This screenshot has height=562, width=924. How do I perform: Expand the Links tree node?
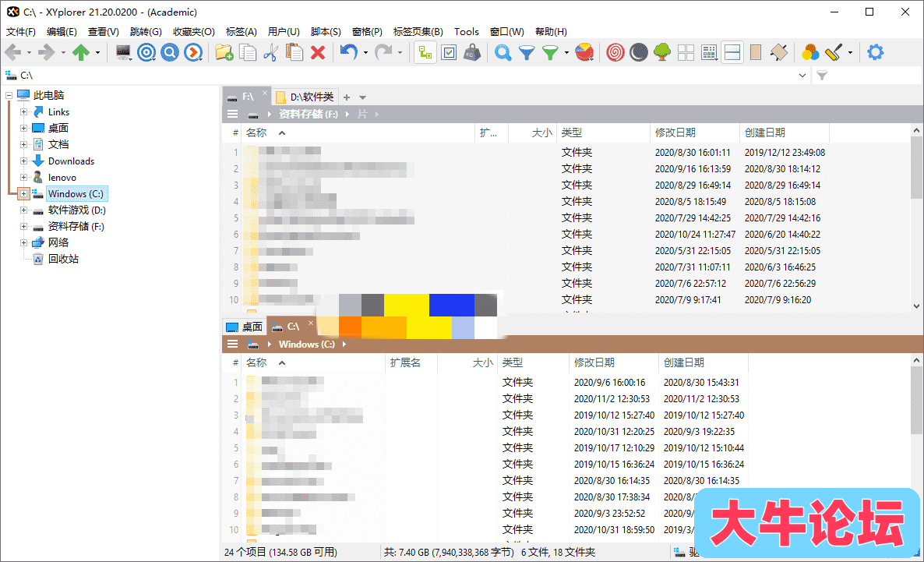point(23,111)
